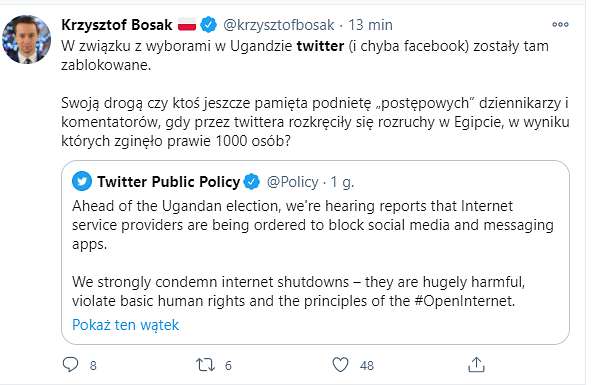Click Twitter Public Policy's verified badge
599x385 pixels.
click(251, 181)
